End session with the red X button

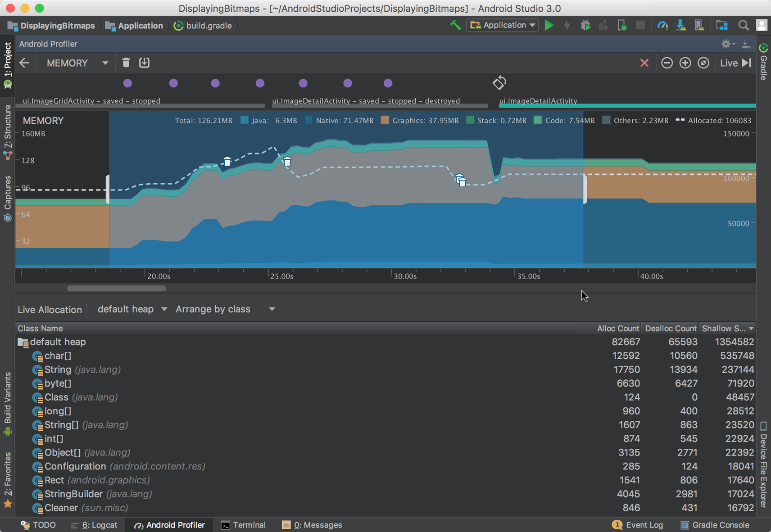pyautogui.click(x=644, y=63)
